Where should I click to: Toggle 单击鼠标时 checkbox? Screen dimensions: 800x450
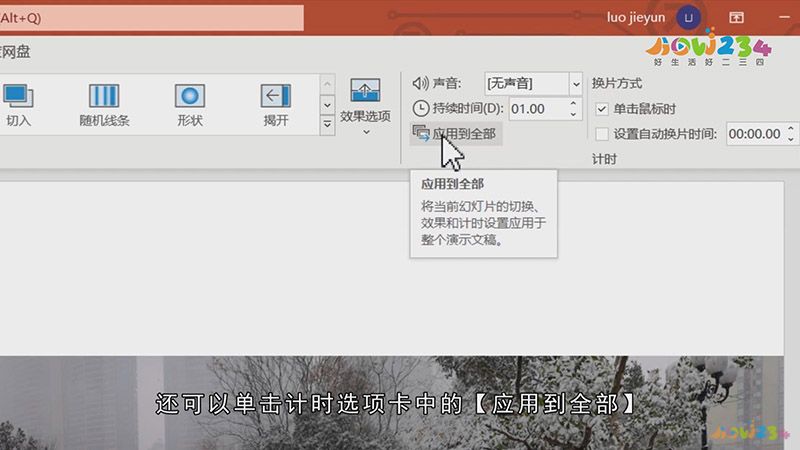pyautogui.click(x=602, y=109)
